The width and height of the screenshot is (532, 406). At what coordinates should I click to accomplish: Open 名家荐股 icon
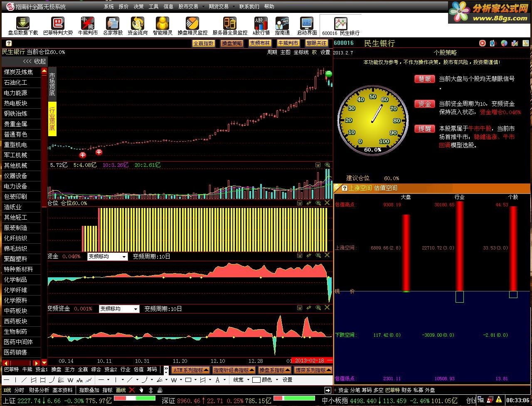(113, 26)
